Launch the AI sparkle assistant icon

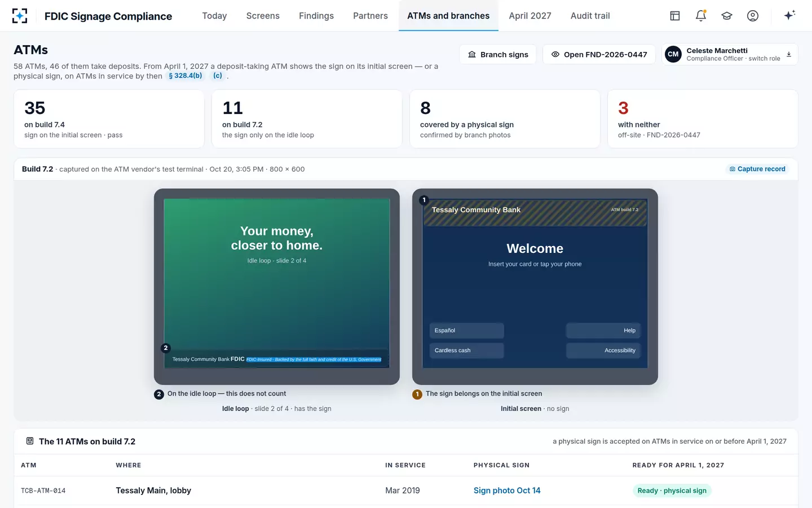pos(789,15)
